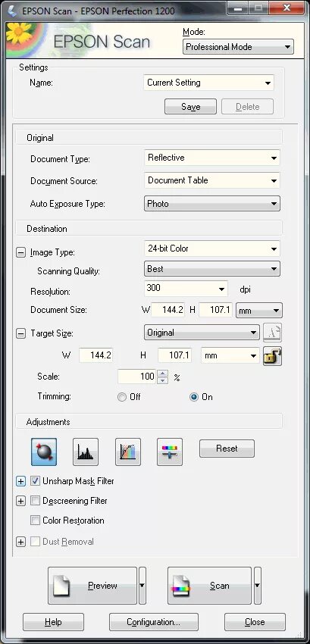310x644 pixels.
Task: Open the Resolution 300 dpi dropdown
Action: click(x=186, y=289)
